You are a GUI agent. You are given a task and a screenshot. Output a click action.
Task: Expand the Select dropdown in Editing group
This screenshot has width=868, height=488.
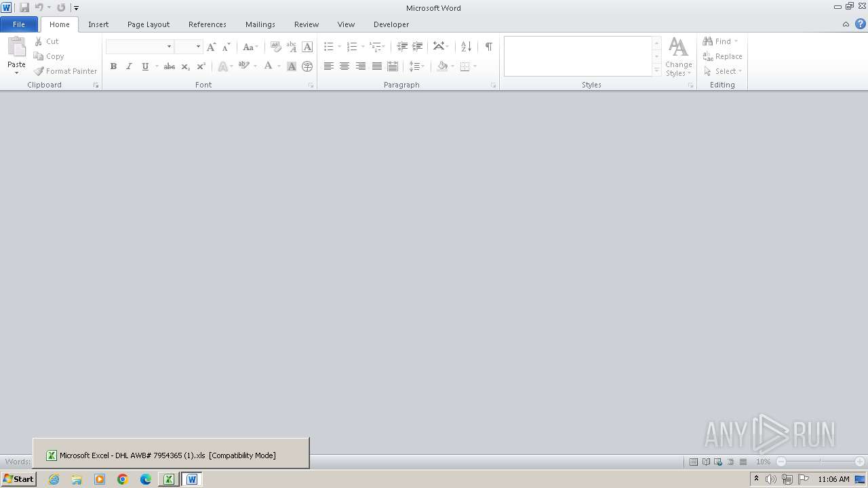(723, 71)
